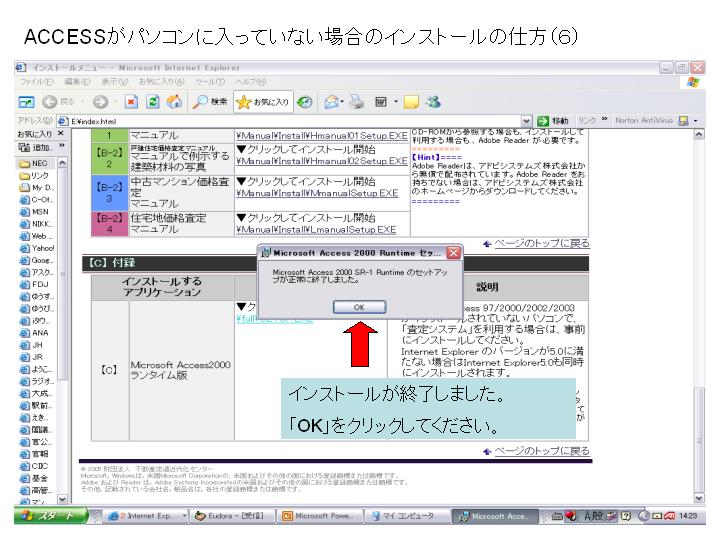The width and height of the screenshot is (720, 540).
Task: Click the Print toolbar icon
Action: 356,102
